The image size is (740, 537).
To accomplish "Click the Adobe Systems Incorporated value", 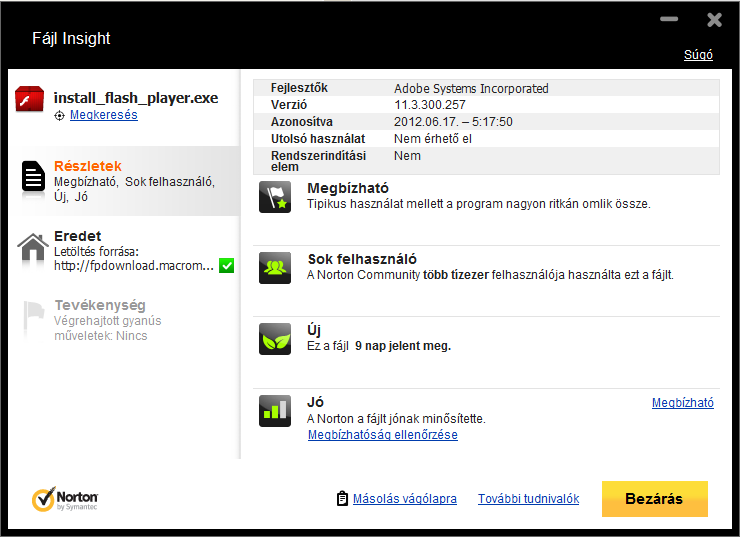I will pos(471,88).
